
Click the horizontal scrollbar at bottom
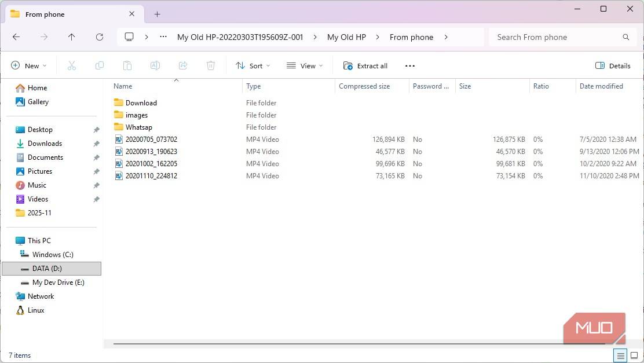point(347,343)
